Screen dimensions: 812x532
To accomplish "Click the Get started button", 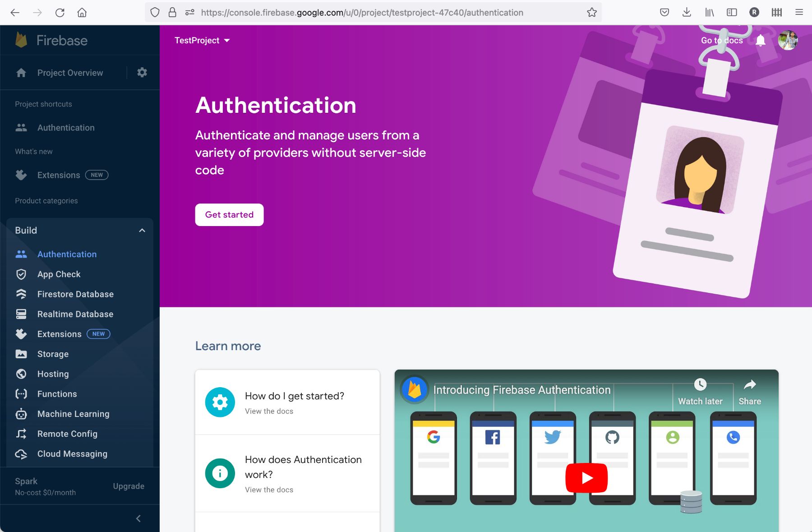I will pos(229,215).
